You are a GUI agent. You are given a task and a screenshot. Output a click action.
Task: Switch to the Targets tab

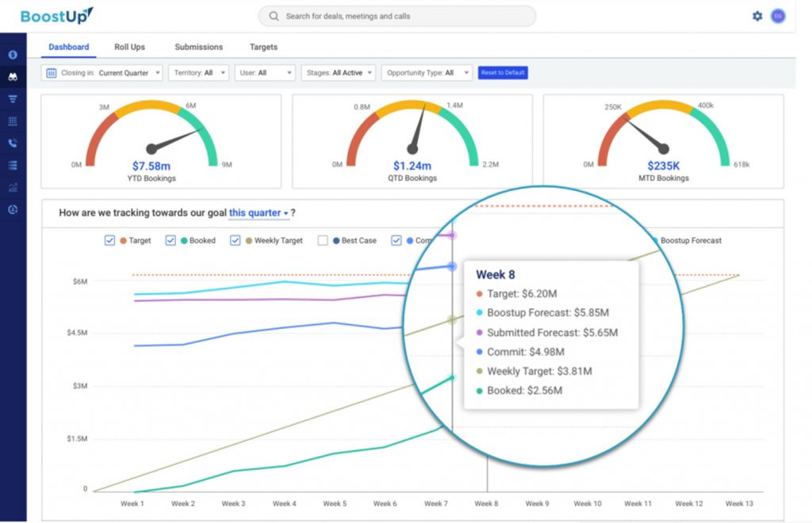(263, 47)
